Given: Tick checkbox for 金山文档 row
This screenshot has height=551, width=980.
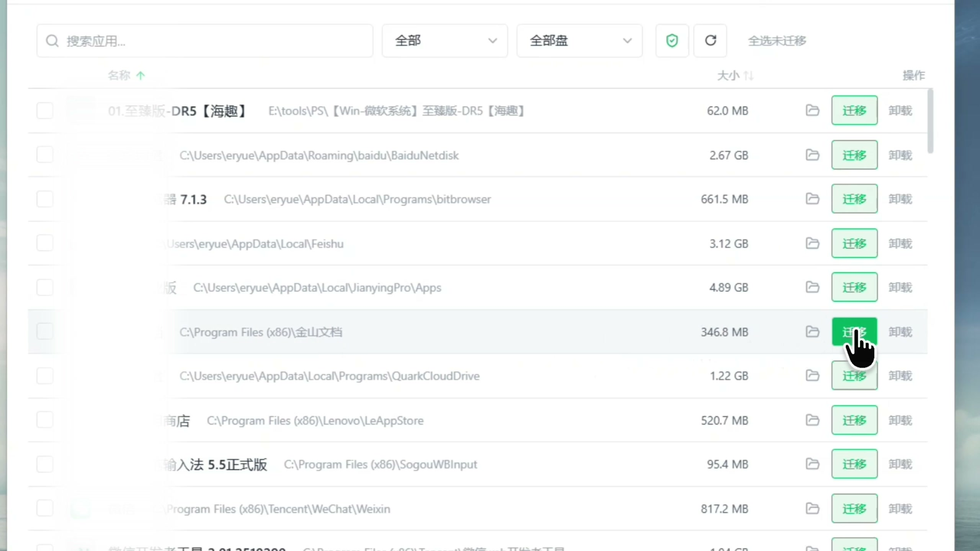Looking at the screenshot, I should pyautogui.click(x=45, y=331).
